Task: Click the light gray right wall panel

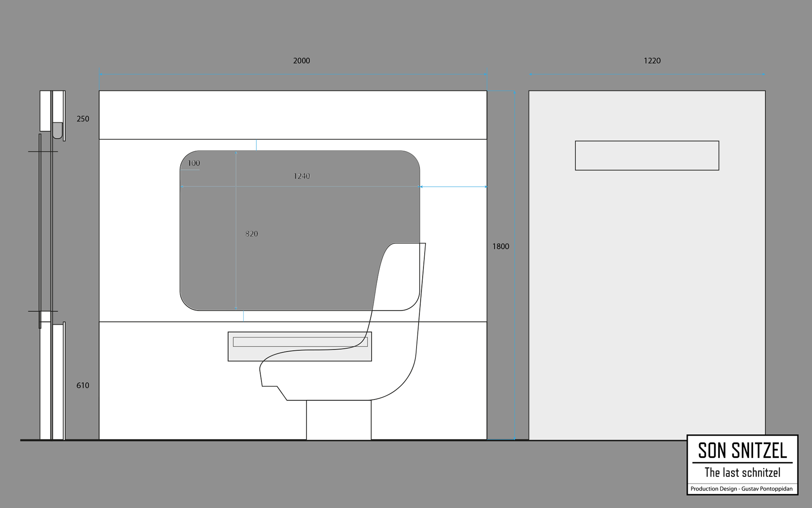Action: click(x=647, y=296)
